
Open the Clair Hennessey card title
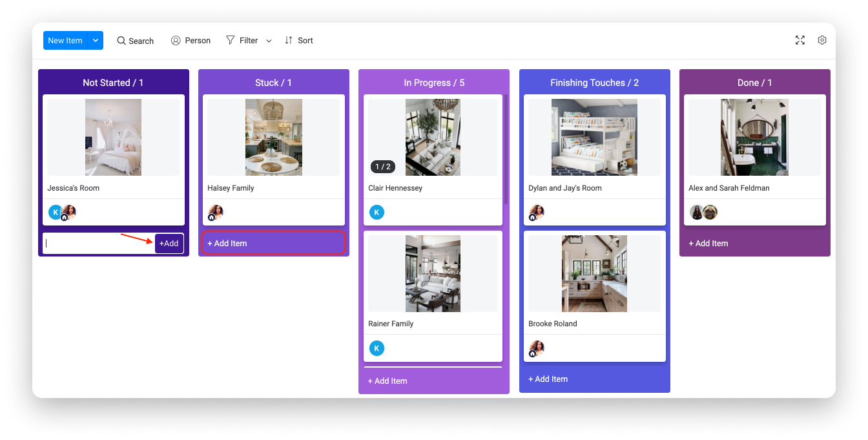coord(395,188)
